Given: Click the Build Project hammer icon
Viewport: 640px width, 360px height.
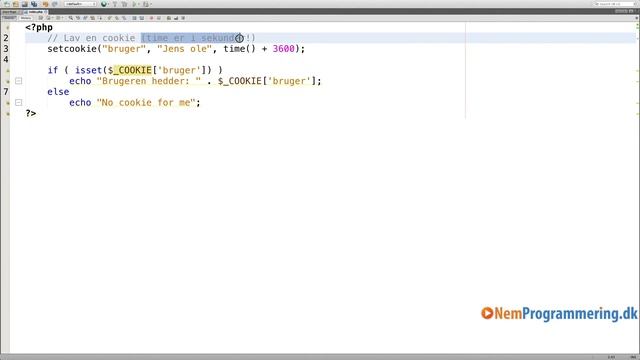Looking at the screenshot, I should (x=115, y=4).
